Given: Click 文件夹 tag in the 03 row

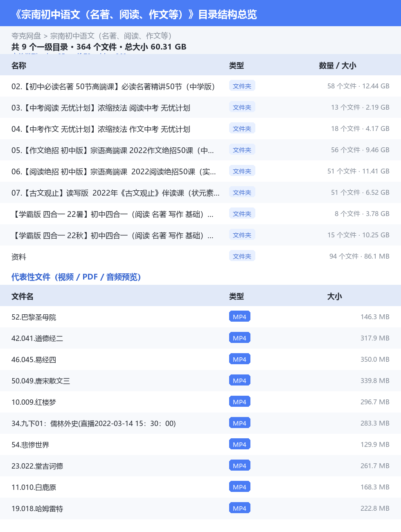Looking at the screenshot, I should point(242,107).
